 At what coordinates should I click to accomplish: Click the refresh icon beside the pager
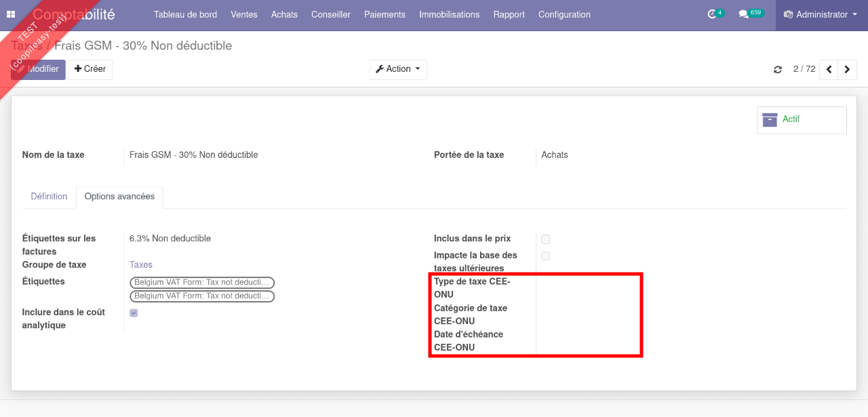click(778, 69)
